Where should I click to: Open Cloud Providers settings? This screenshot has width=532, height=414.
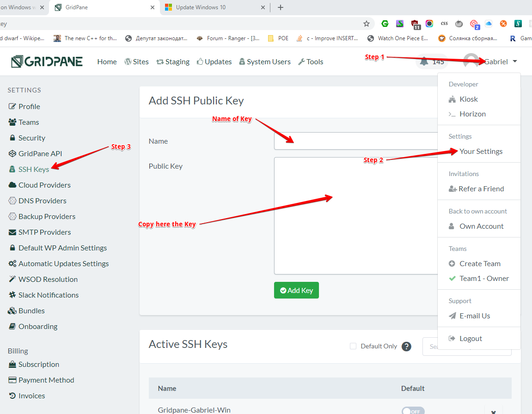pos(44,185)
